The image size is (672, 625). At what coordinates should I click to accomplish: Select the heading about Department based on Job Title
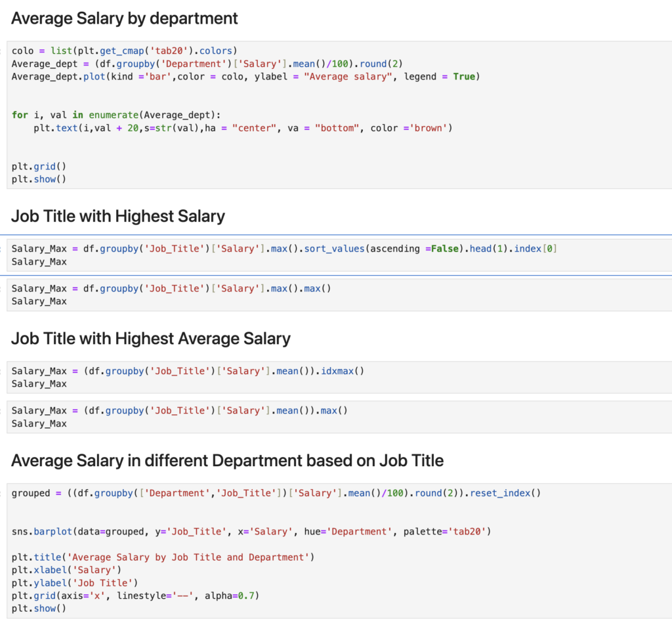(x=227, y=461)
